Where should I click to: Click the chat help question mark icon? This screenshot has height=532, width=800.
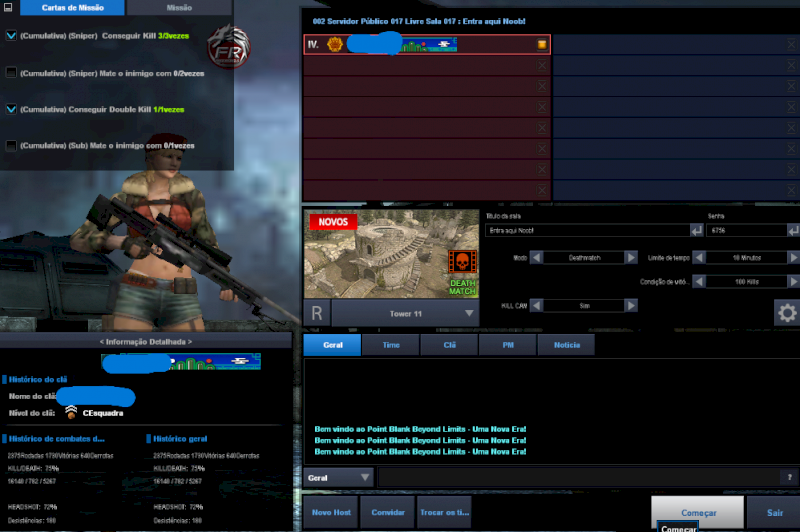pyautogui.click(x=789, y=477)
